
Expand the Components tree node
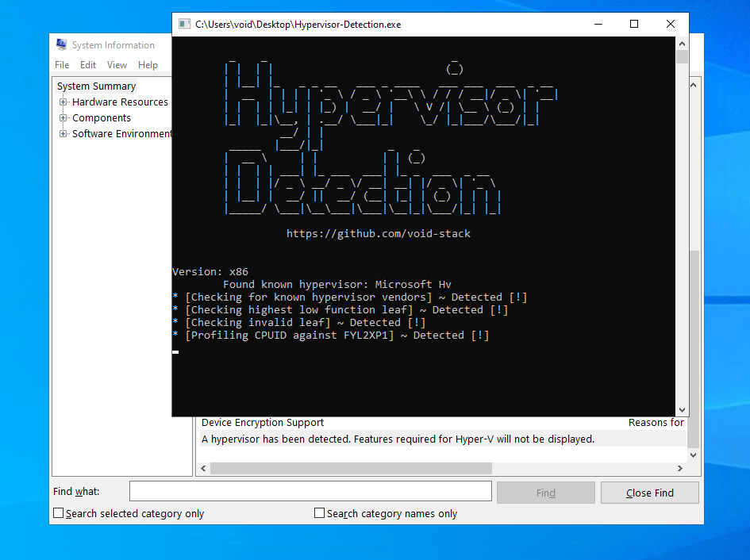point(63,118)
